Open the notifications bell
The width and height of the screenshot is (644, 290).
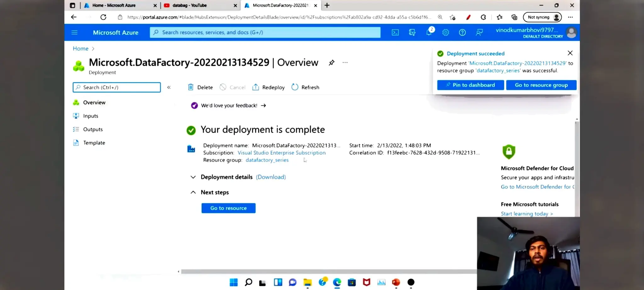[x=429, y=32]
